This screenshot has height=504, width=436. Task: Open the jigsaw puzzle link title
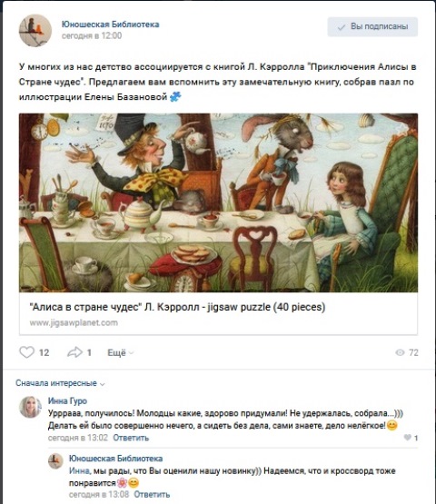[x=177, y=307]
